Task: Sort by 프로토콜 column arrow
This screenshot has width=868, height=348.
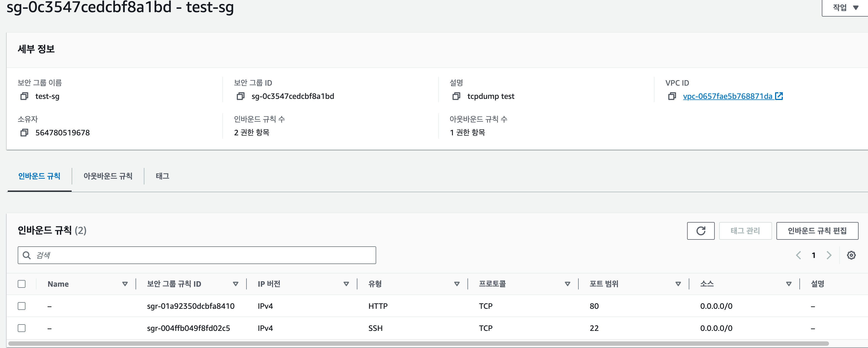Action: pos(567,284)
